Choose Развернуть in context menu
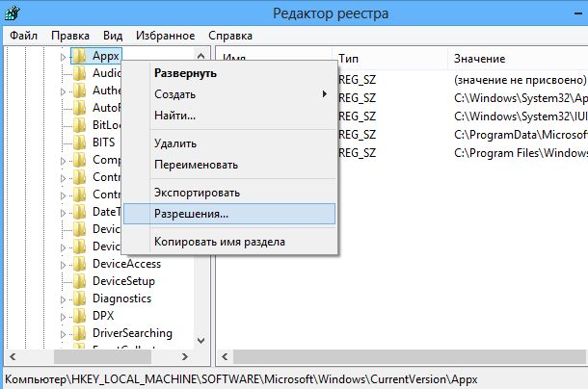 [x=229, y=73]
